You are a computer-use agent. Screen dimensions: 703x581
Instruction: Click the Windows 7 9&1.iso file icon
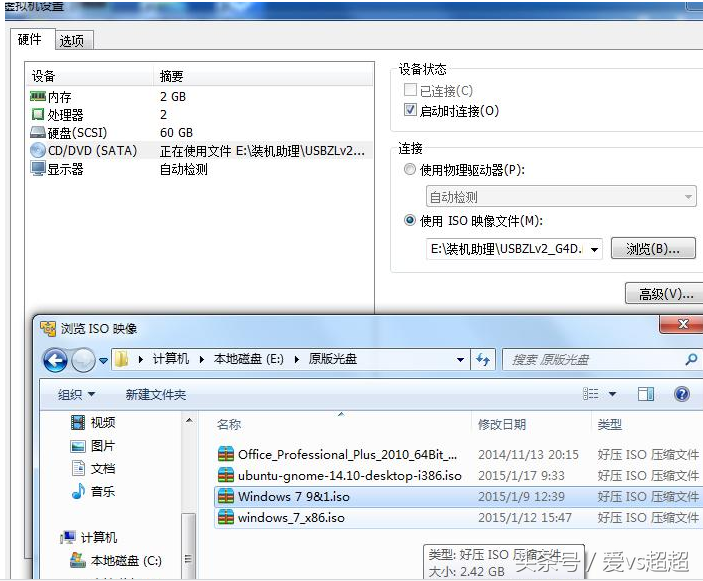226,496
